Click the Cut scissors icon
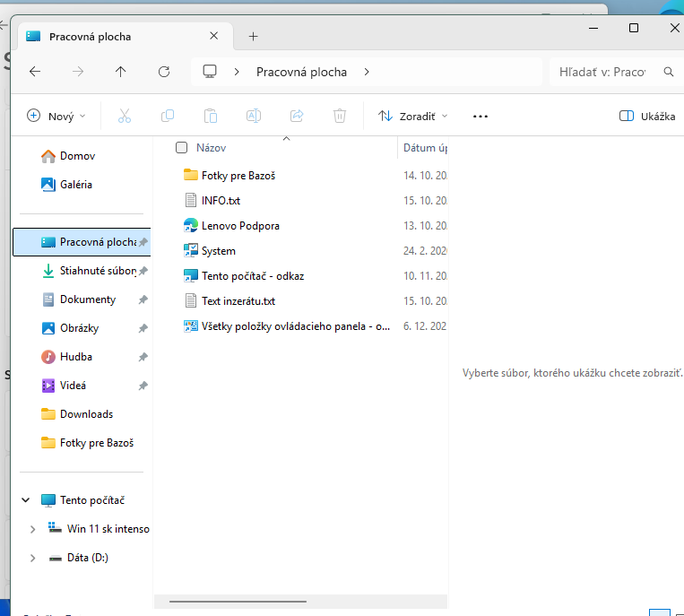 pos(125,116)
